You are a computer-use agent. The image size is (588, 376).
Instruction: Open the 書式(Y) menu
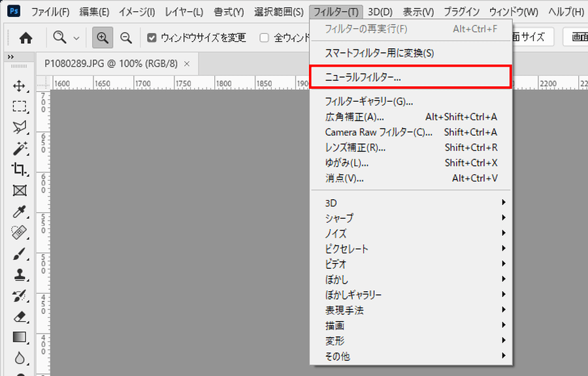229,12
